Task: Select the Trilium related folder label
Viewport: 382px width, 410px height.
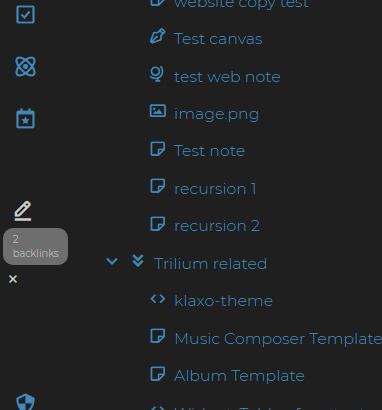Action: tap(211, 264)
